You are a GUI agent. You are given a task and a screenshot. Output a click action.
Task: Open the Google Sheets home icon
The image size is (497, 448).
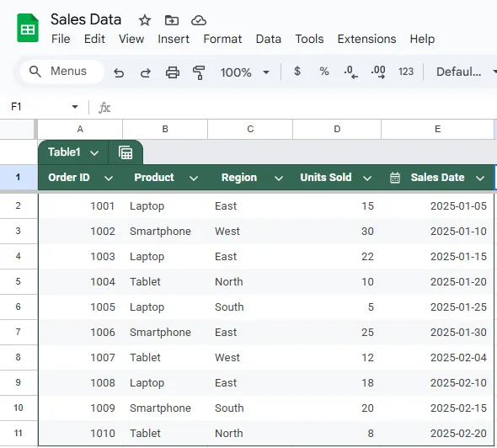click(x=28, y=28)
